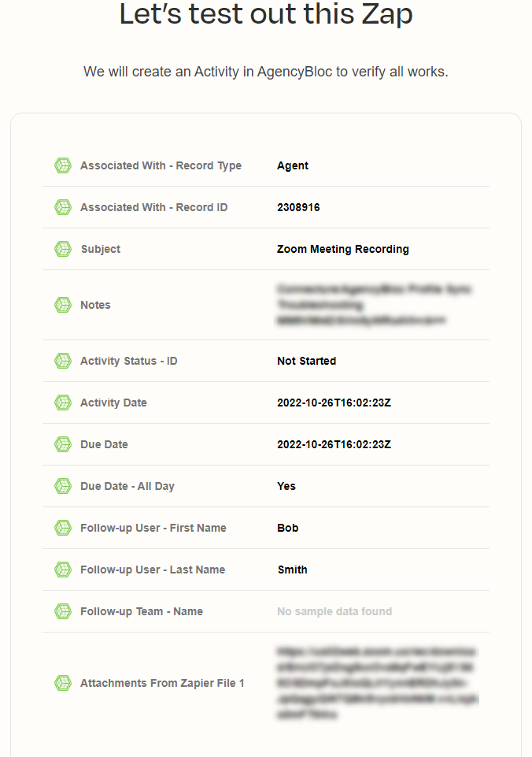
Task: Select the 'Not Started' status value
Action: 306,361
